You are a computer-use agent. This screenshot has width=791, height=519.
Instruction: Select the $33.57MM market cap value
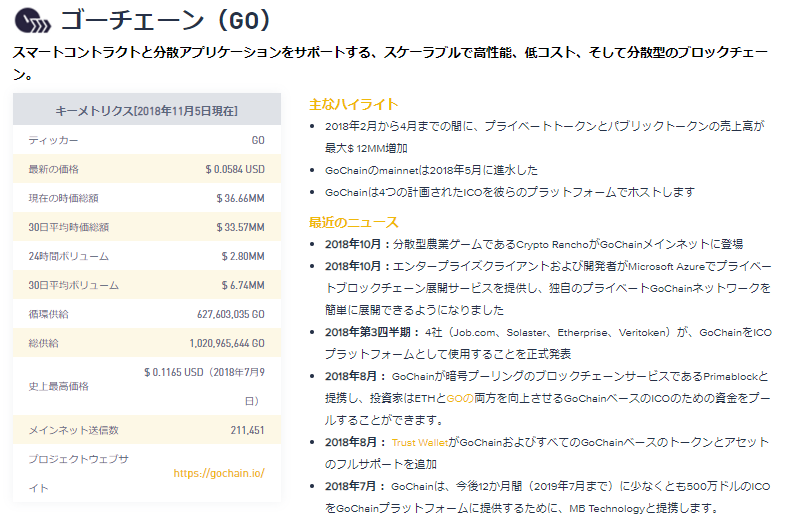pos(240,228)
